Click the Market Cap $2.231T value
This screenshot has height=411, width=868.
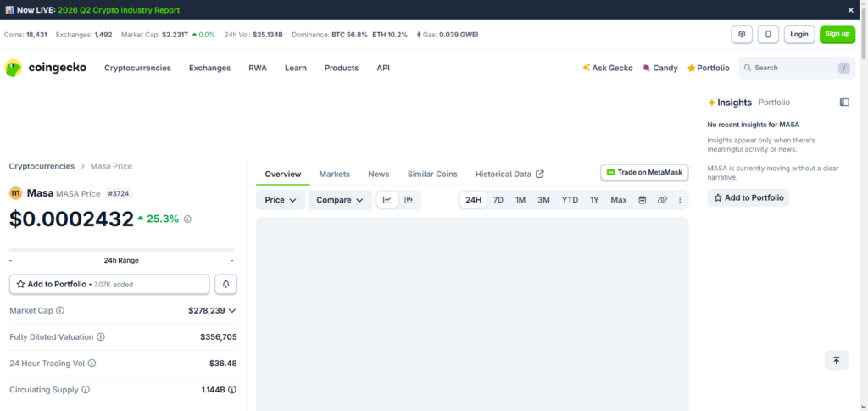[x=173, y=35]
